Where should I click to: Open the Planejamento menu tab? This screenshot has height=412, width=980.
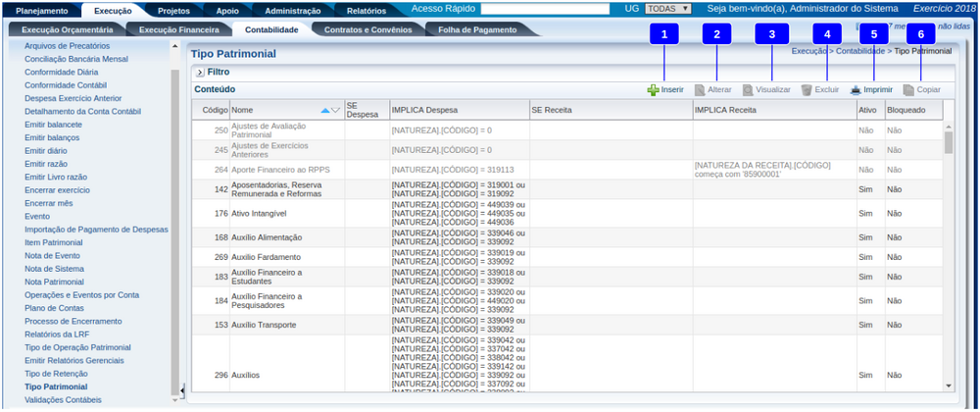(x=41, y=10)
